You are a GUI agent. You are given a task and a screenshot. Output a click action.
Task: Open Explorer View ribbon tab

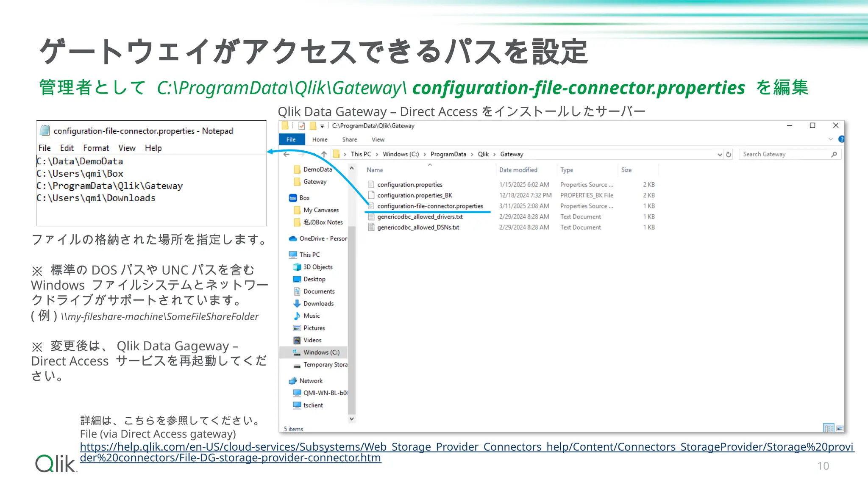(378, 139)
